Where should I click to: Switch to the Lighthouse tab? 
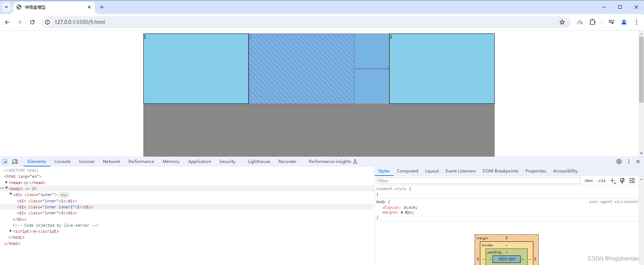[259, 162]
